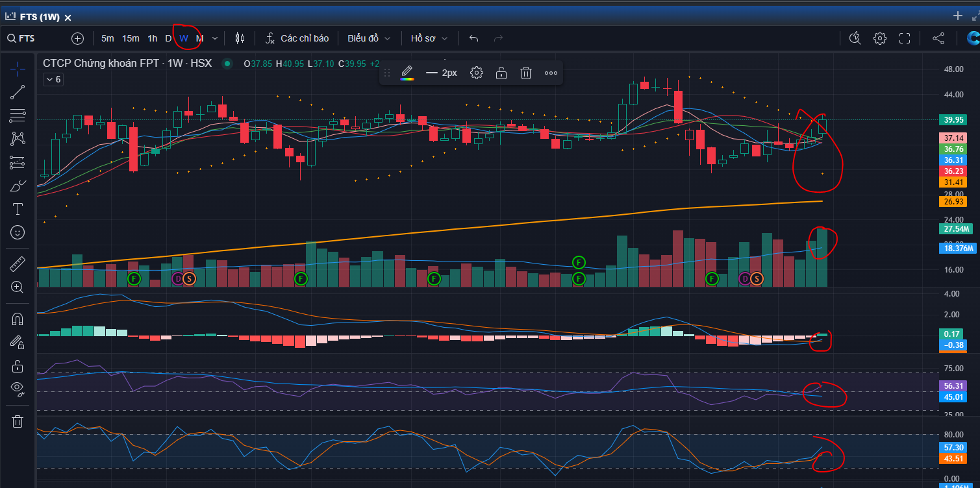Select the text annotation tool
Screen dimensions: 980x488
[18, 209]
